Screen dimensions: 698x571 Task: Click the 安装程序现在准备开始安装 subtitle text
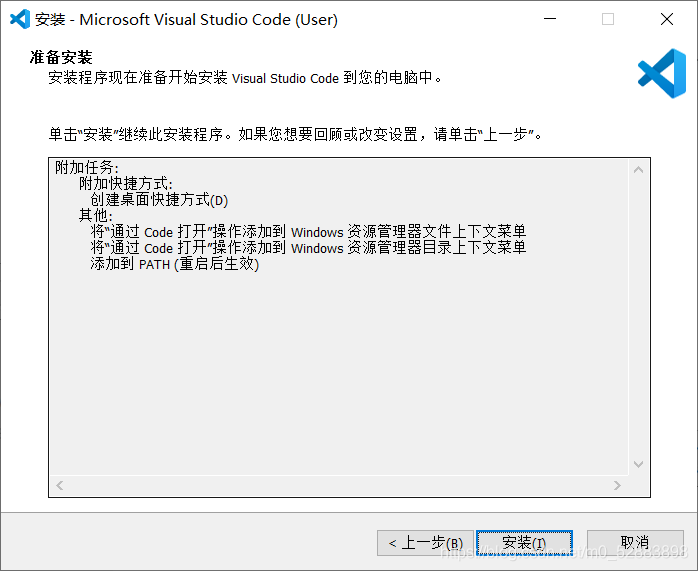pyautogui.click(x=245, y=77)
